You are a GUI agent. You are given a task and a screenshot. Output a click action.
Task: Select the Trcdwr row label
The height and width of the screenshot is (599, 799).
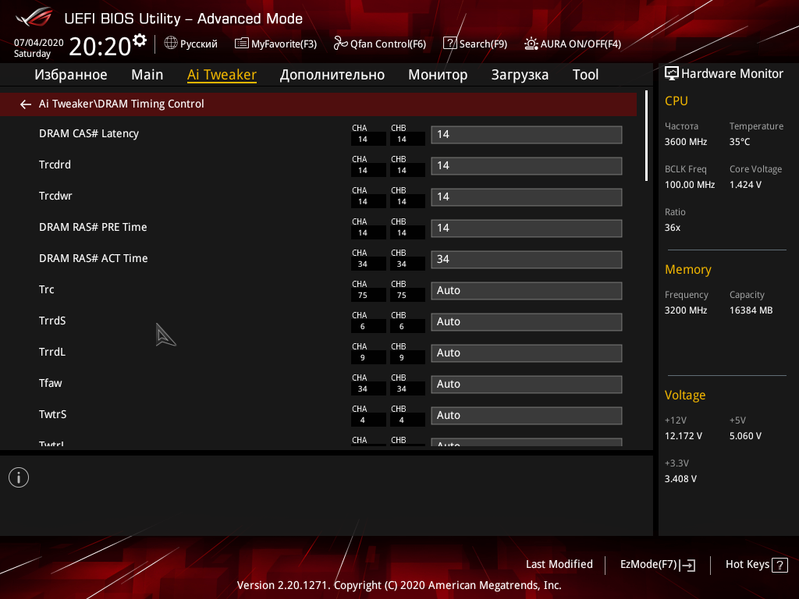pos(55,196)
